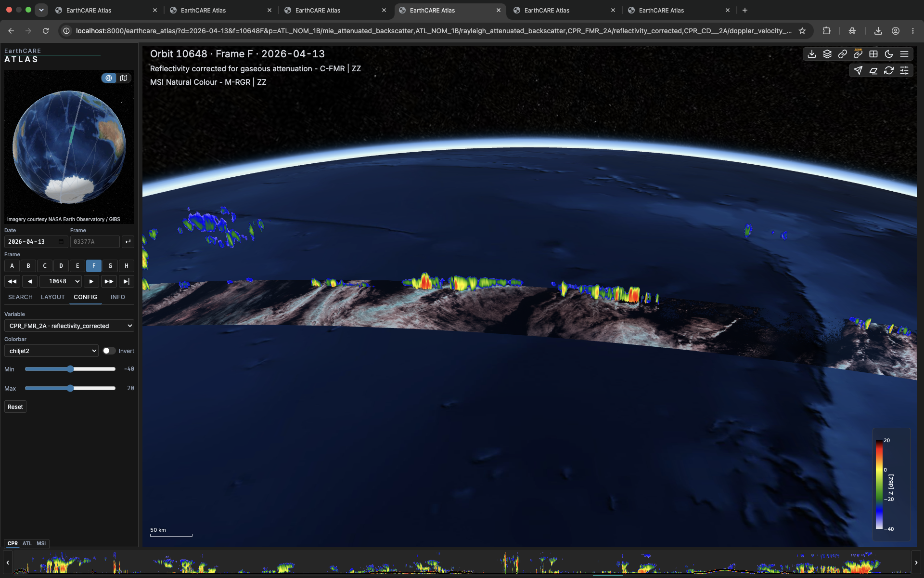Screen dimensions: 924x578
Task: Select frame B
Action: click(28, 266)
